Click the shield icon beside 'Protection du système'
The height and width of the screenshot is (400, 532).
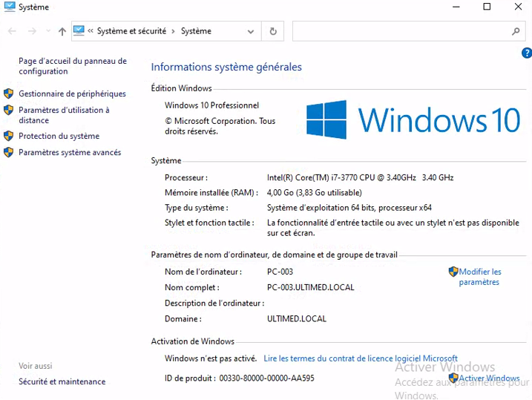[x=8, y=136]
